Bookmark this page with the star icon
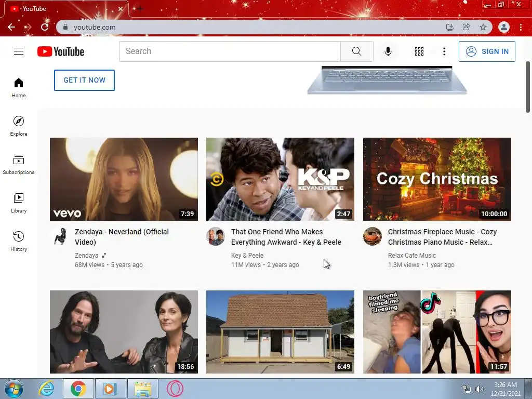 (483, 27)
